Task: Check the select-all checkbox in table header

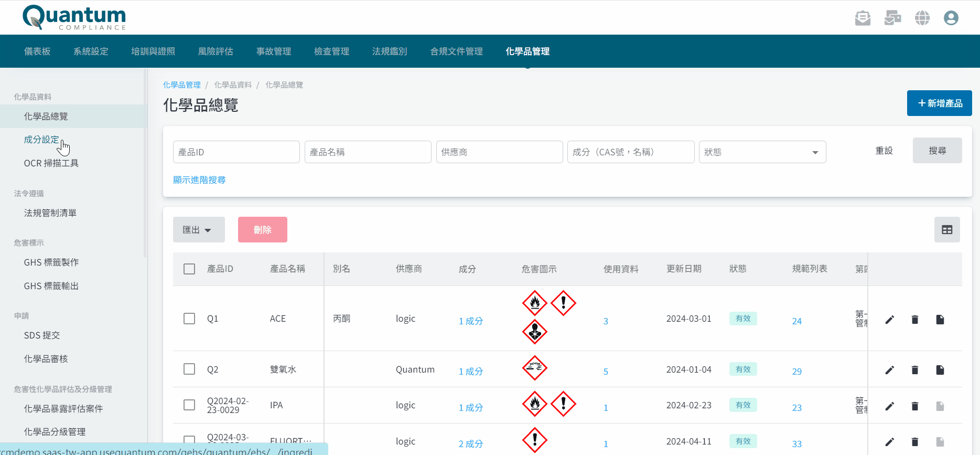Action: point(189,269)
